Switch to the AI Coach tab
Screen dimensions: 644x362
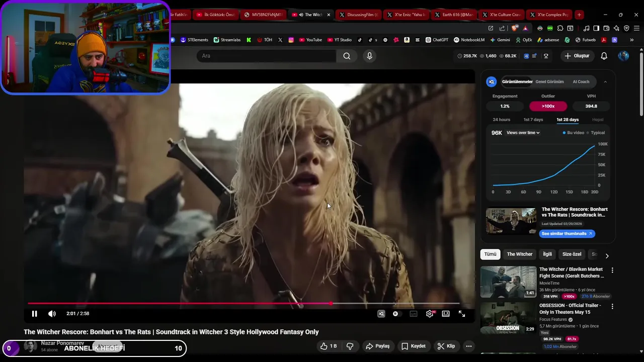pos(581,81)
